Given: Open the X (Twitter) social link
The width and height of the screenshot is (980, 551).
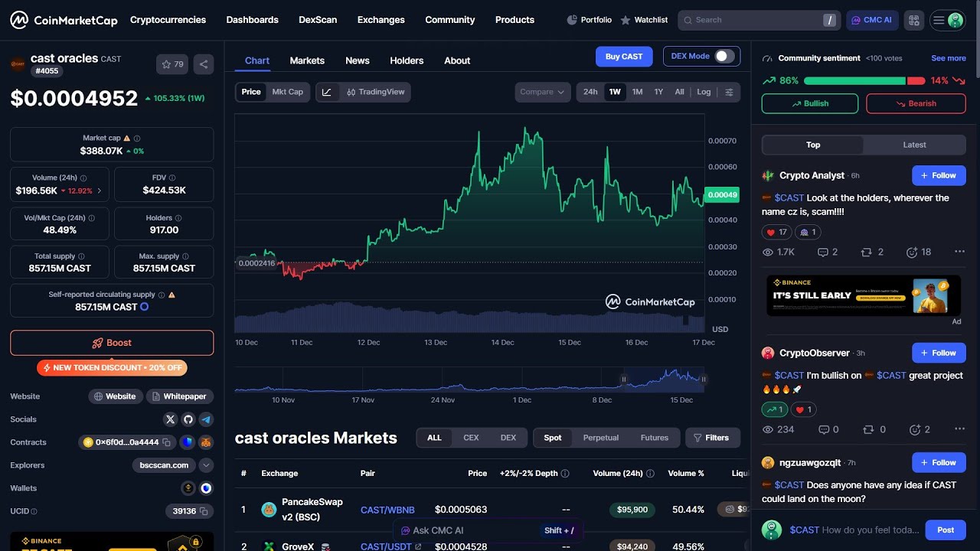Looking at the screenshot, I should pos(170,419).
